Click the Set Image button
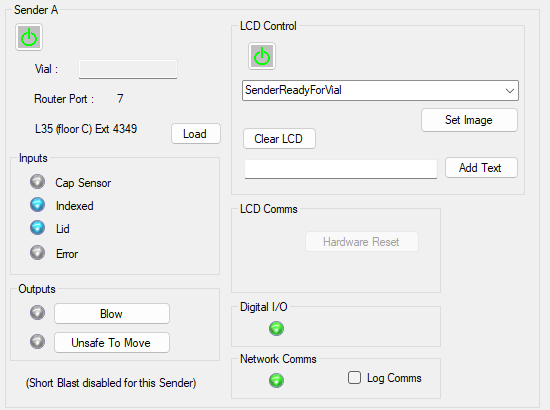Screen dimensions: 550x410 [x=469, y=120]
